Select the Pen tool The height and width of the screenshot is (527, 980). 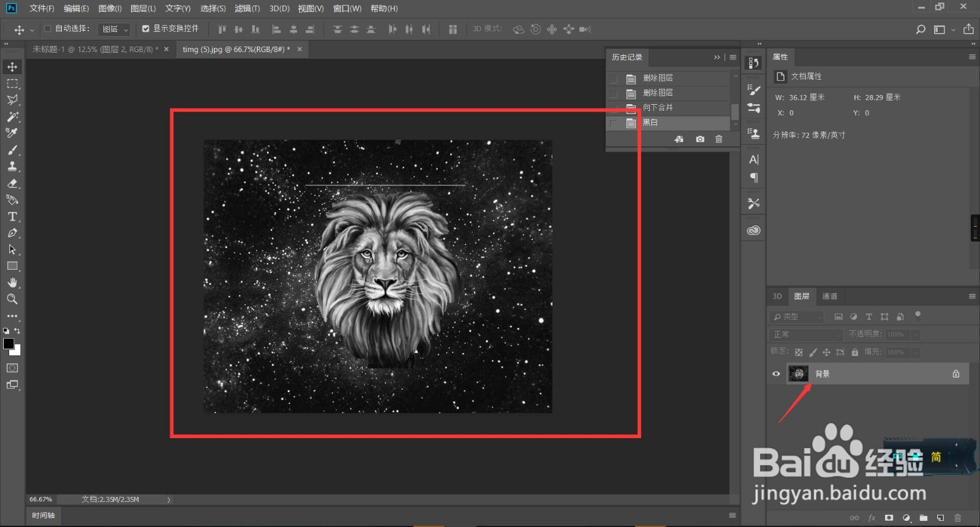pos(12,233)
